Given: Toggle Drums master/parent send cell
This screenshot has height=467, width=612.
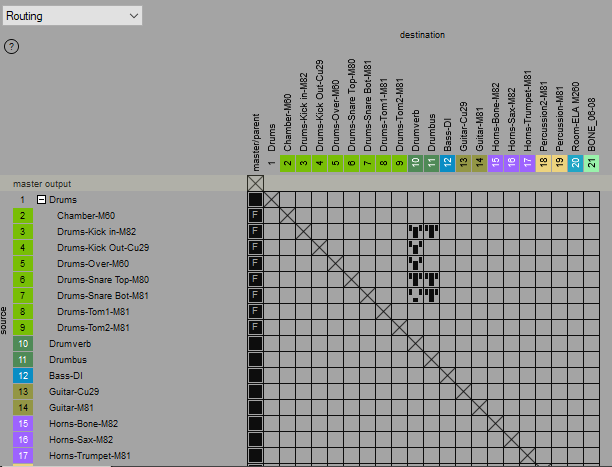Looking at the screenshot, I should (256, 200).
